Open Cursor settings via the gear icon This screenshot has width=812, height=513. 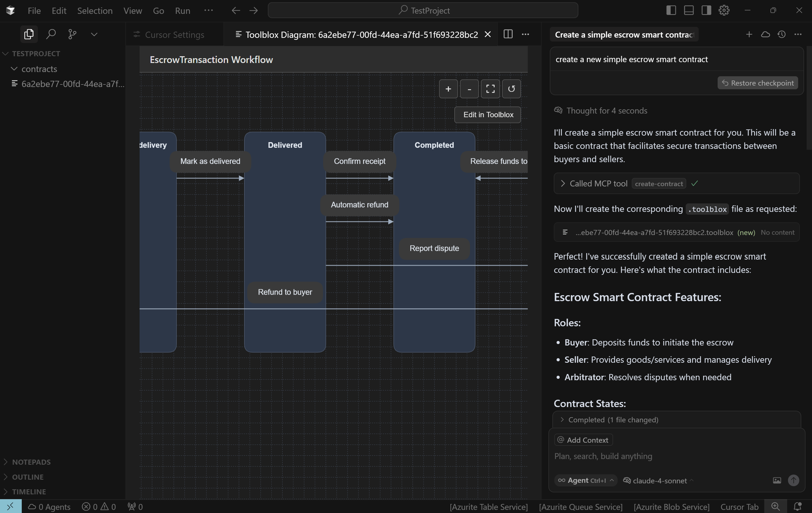[x=724, y=10]
